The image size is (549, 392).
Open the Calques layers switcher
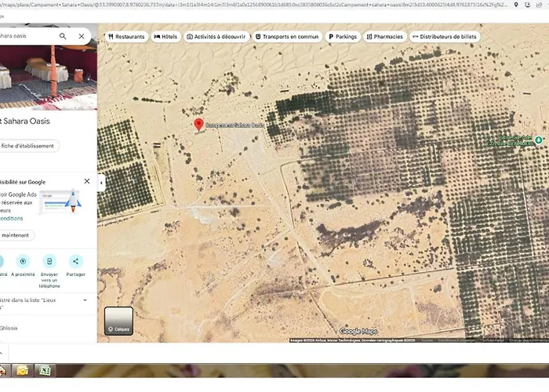(118, 321)
